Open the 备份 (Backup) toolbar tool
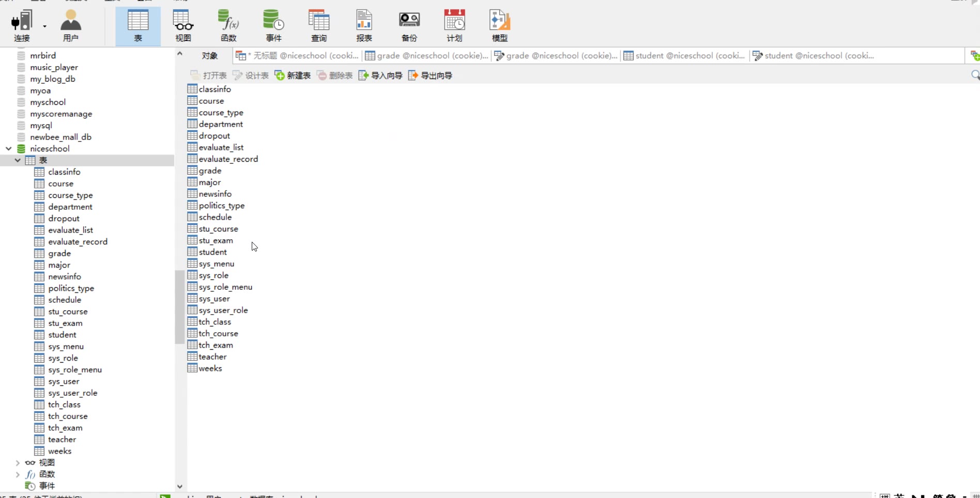This screenshot has width=980, height=498. pyautogui.click(x=409, y=26)
